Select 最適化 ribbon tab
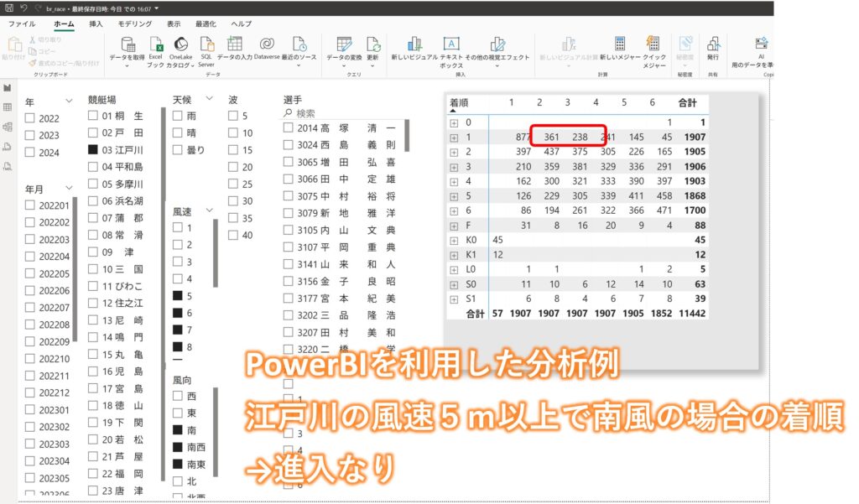The width and height of the screenshot is (859, 504). tap(206, 24)
